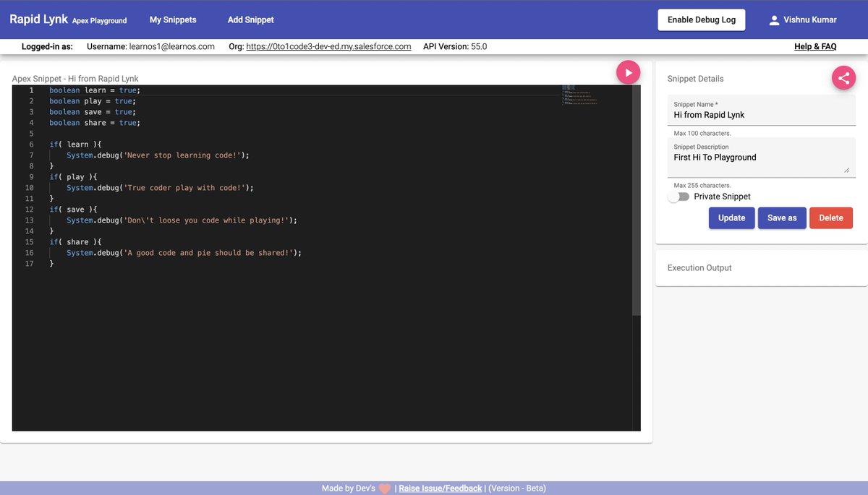Click the 'Max 255 characters.' hint text
The image size is (868, 495).
[702, 186]
